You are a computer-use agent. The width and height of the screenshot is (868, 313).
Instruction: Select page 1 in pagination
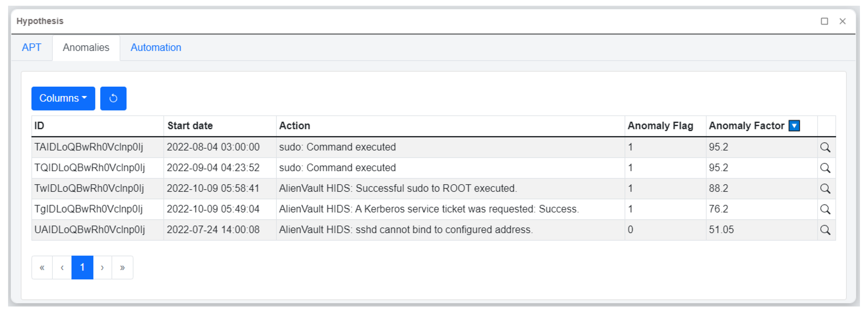coord(82,268)
